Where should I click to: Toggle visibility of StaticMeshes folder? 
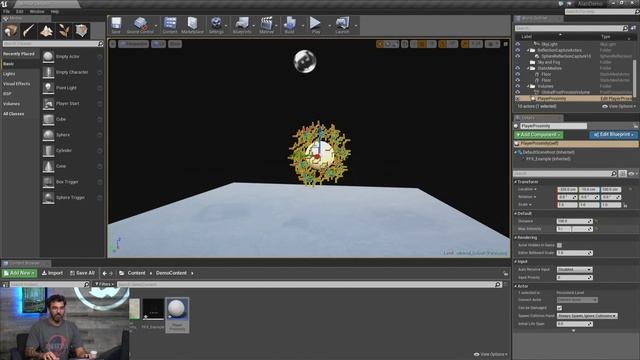pyautogui.click(x=518, y=68)
